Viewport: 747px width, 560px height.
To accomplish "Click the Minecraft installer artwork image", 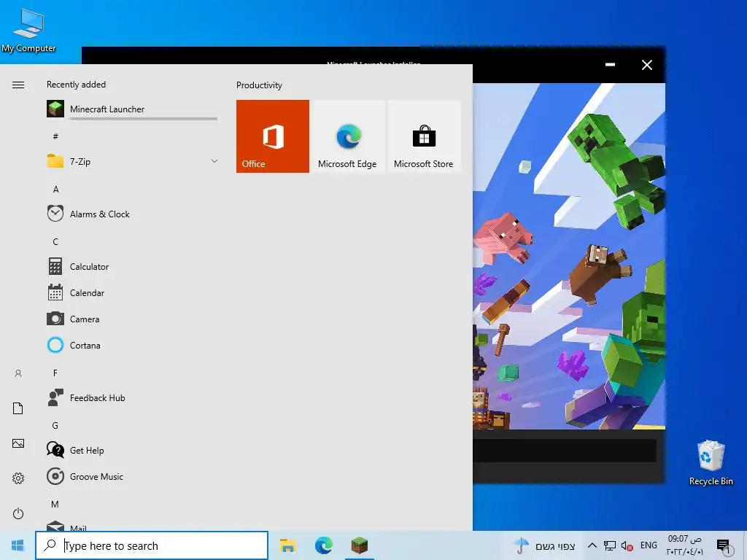I will coord(569,256).
